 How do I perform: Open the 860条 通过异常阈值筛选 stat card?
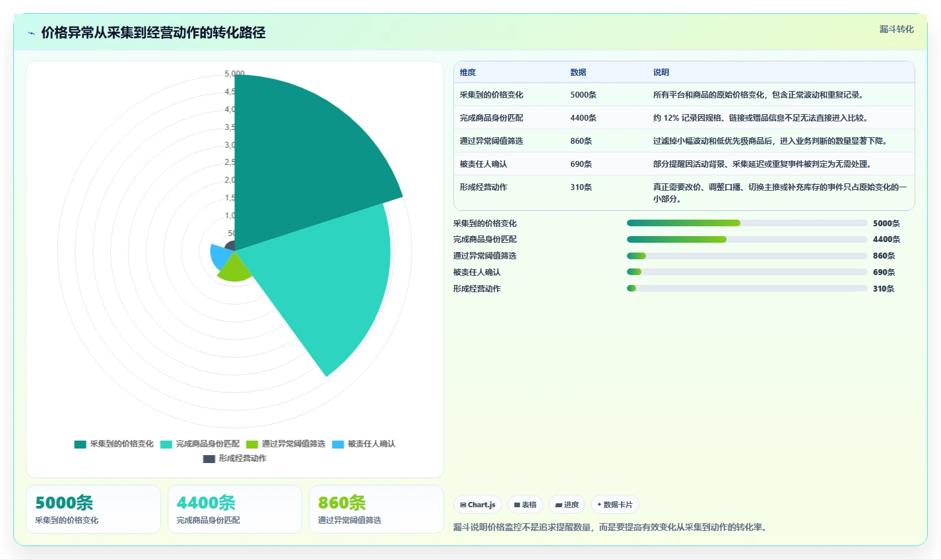(x=376, y=509)
